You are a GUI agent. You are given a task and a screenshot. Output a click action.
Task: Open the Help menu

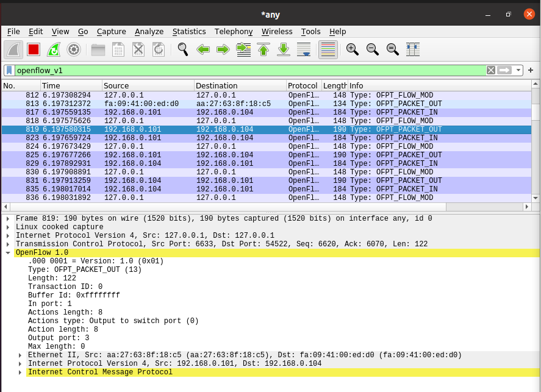[x=337, y=31]
